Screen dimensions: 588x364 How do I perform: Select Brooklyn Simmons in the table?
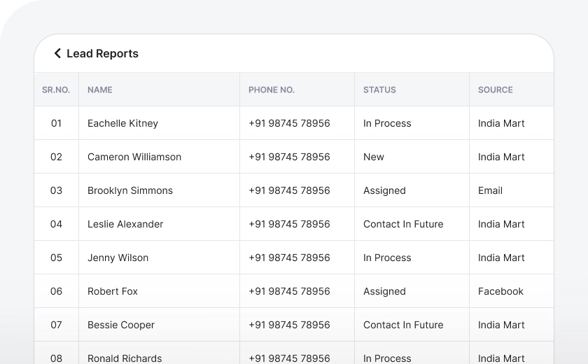point(130,190)
